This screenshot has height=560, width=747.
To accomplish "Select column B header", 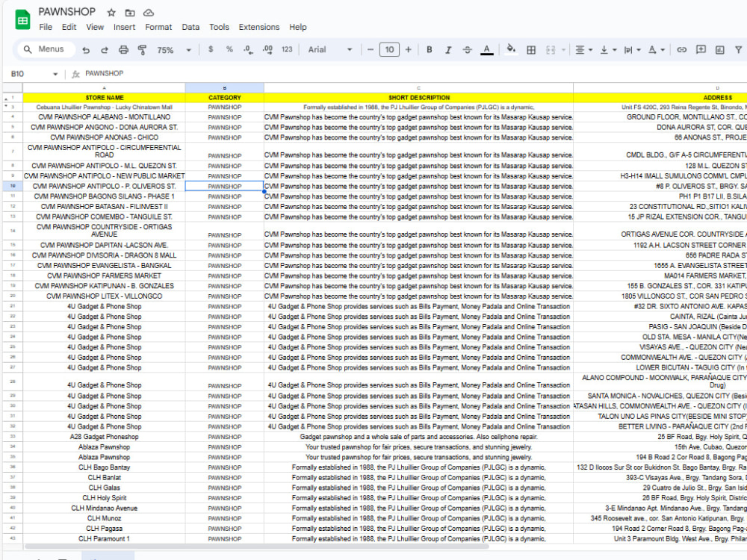I will [224, 88].
